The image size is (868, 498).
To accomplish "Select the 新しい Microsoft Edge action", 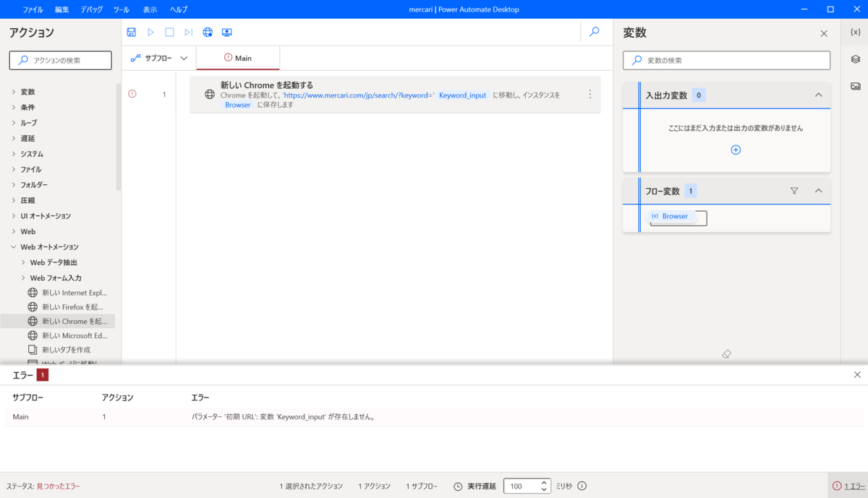I will 67,335.
